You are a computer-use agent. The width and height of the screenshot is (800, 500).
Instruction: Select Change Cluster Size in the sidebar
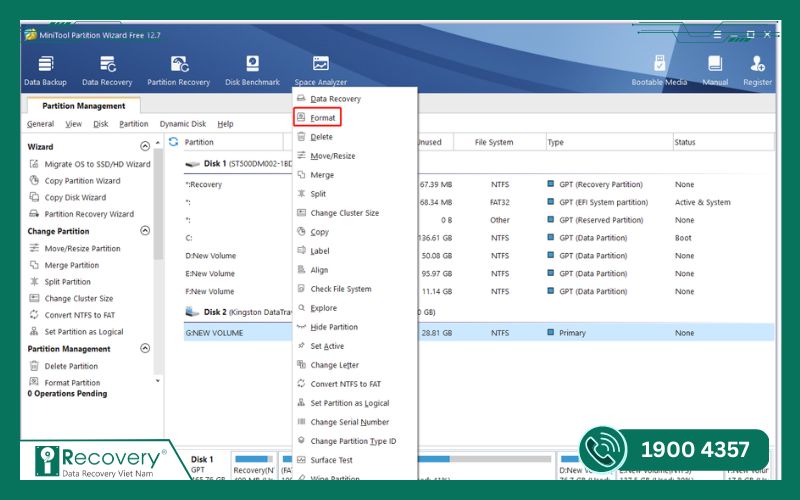(72, 298)
